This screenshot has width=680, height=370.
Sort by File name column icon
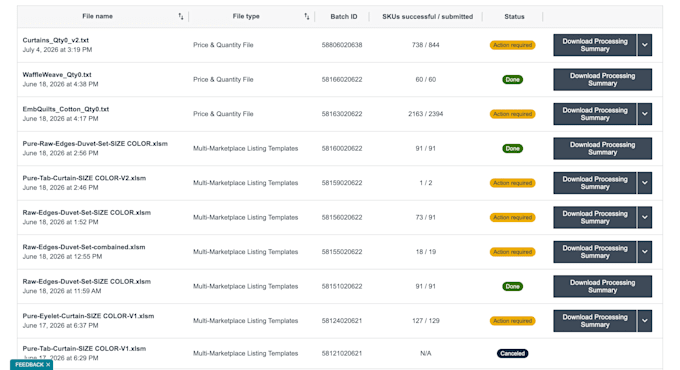coord(181,16)
